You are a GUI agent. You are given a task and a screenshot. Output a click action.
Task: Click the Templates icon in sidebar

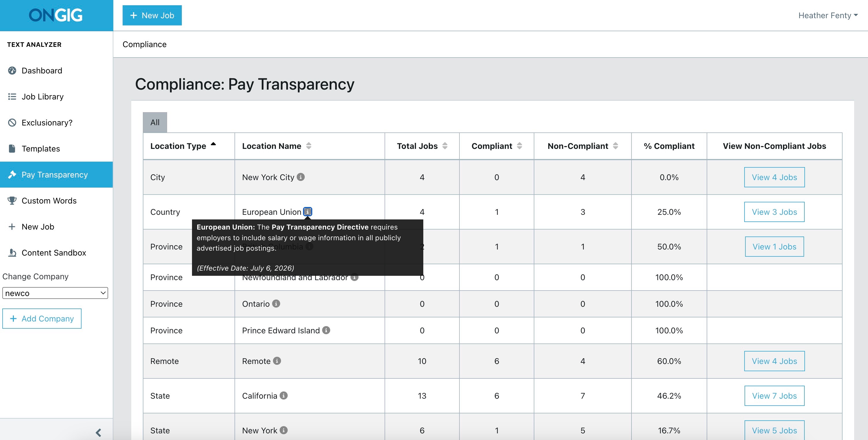tap(12, 148)
